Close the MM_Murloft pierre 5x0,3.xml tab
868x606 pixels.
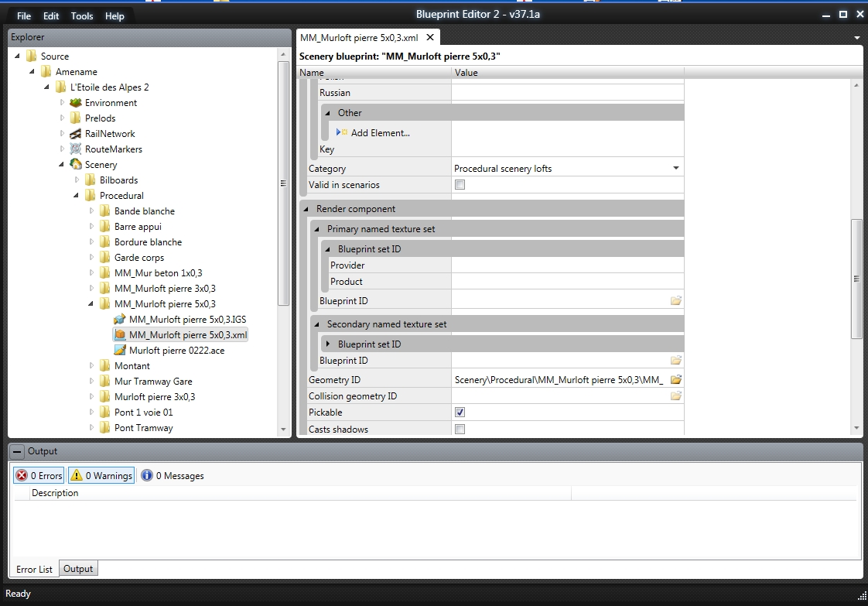[x=430, y=38]
